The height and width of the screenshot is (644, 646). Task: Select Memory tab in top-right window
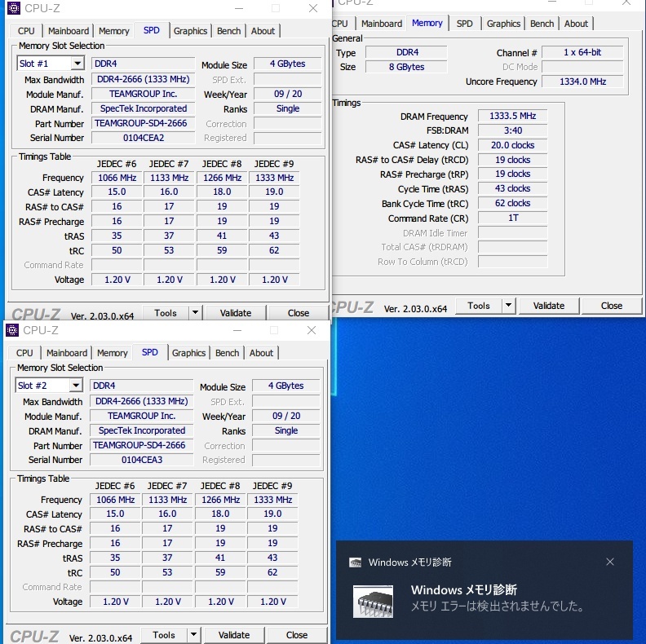coord(427,23)
